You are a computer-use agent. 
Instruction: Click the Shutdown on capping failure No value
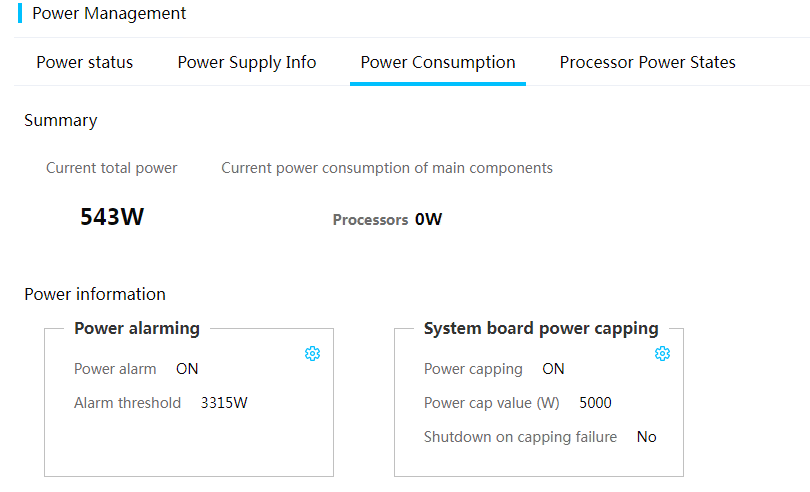(x=646, y=437)
